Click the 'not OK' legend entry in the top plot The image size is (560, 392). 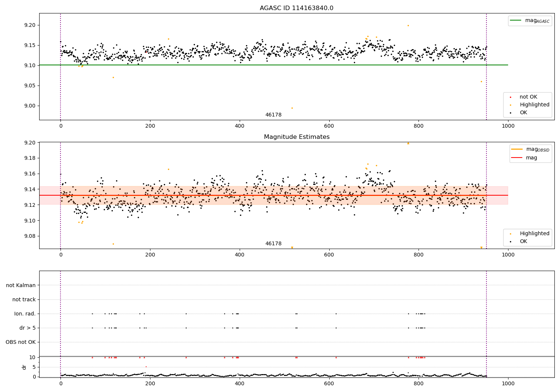[x=528, y=97]
